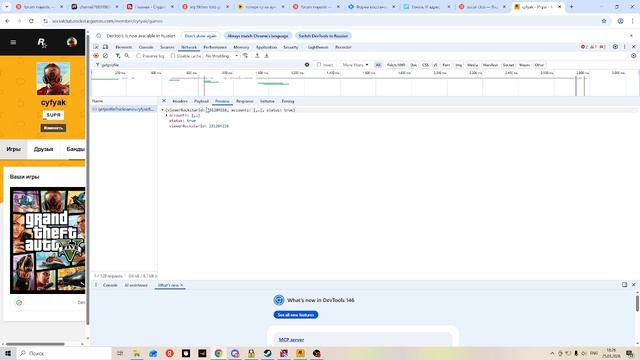
Task: Open network search magnifier
Action: pos(127,56)
